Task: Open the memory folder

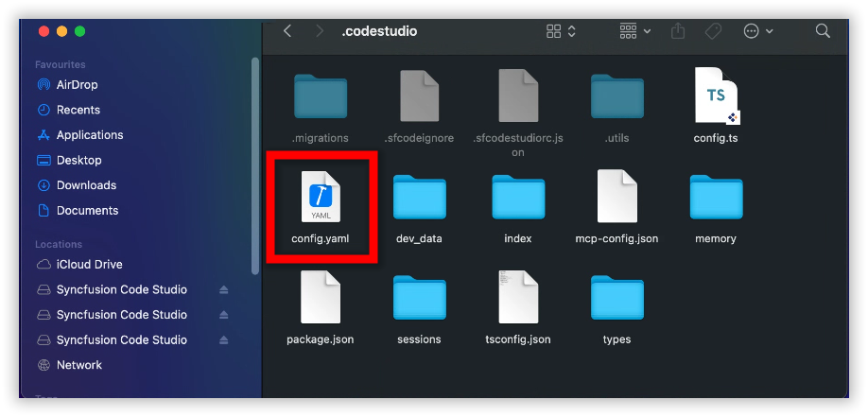Action: point(715,198)
